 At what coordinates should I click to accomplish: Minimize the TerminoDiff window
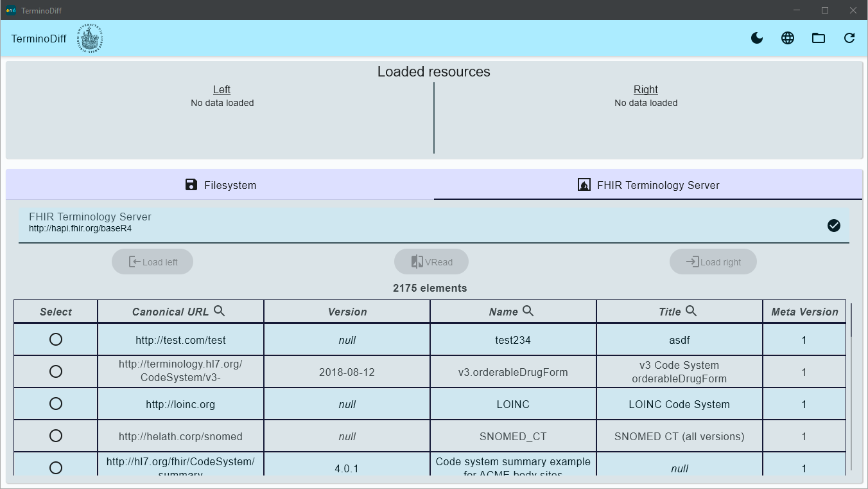point(797,10)
